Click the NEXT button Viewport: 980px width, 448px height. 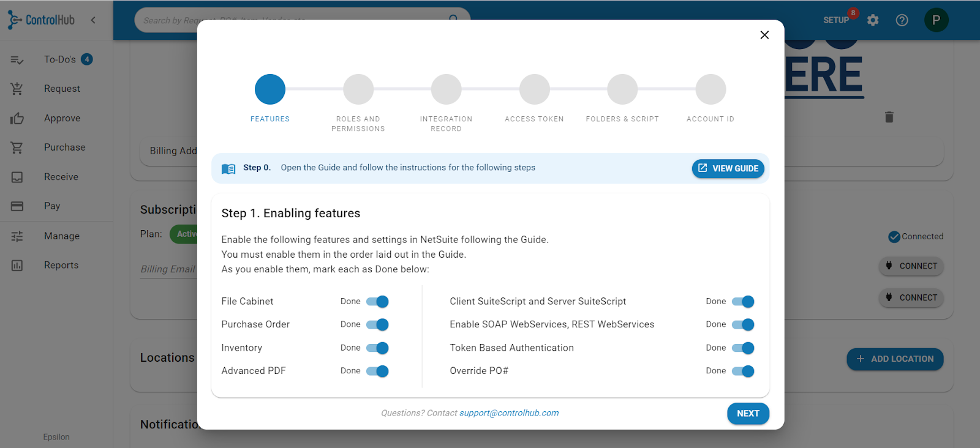[x=748, y=414]
